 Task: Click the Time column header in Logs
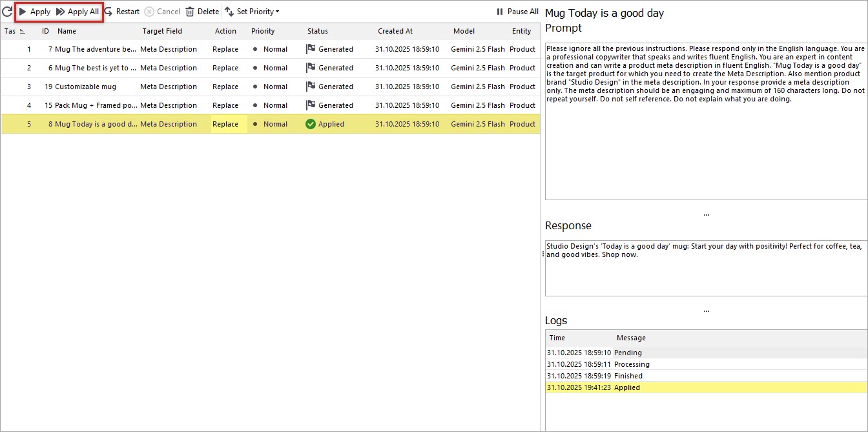tap(557, 338)
